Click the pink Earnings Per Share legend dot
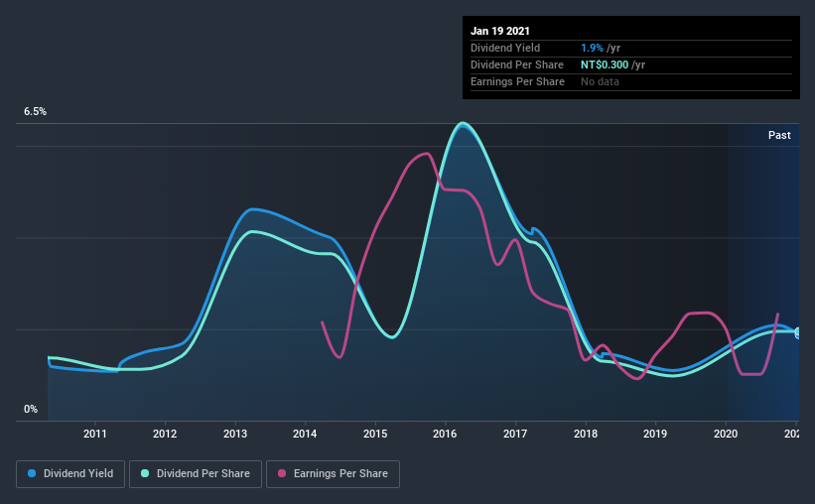Viewport: 815px width, 504px height. tap(282, 473)
